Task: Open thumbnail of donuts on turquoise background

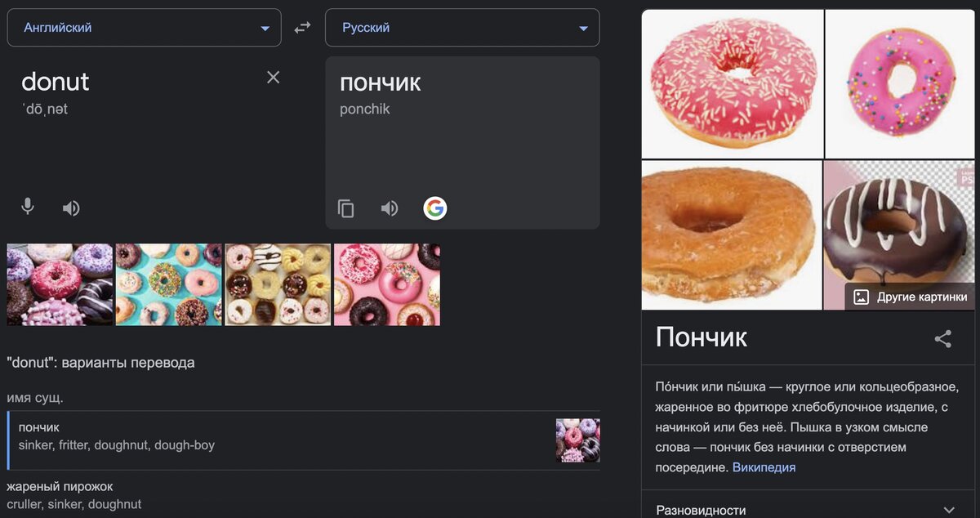Action: click(x=169, y=284)
